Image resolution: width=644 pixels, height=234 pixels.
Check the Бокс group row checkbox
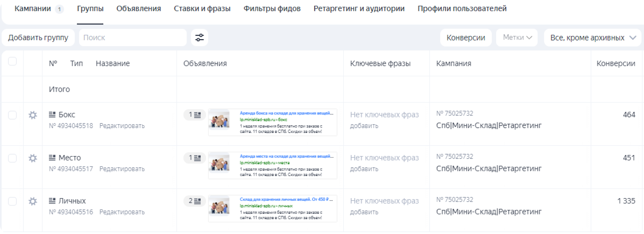click(x=12, y=115)
